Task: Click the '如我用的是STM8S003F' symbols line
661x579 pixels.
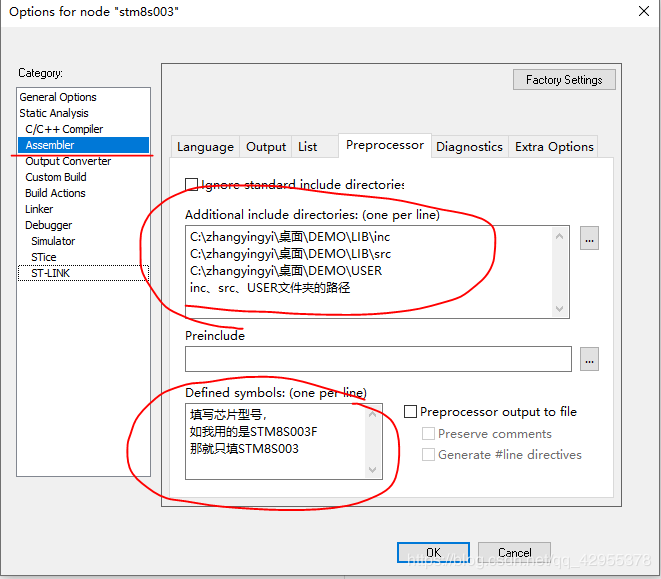Action: coord(253,431)
